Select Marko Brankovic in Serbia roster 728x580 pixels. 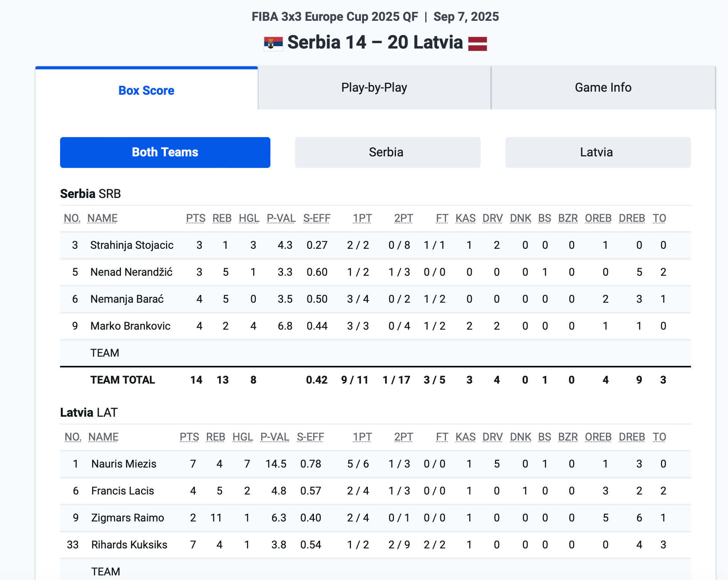tap(130, 326)
